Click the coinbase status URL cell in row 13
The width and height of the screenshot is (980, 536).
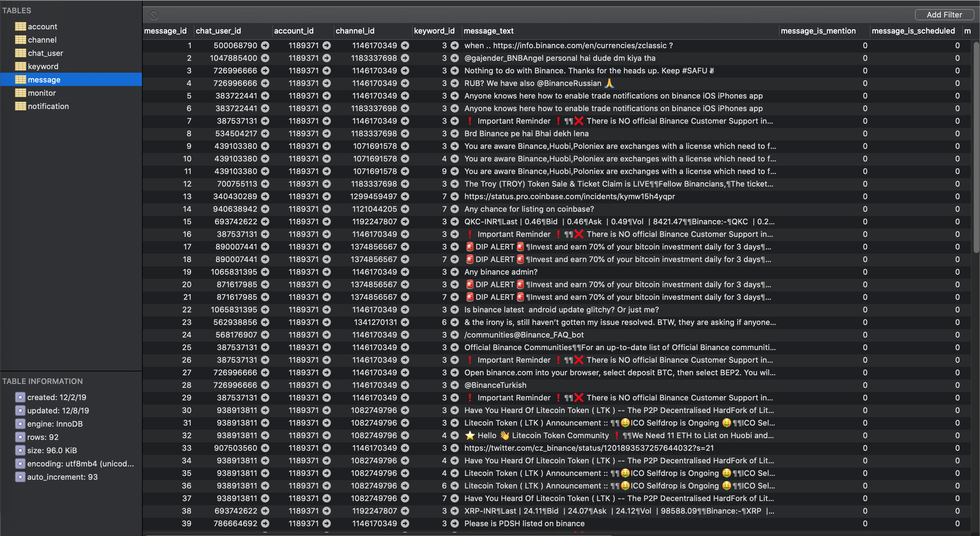pos(569,196)
